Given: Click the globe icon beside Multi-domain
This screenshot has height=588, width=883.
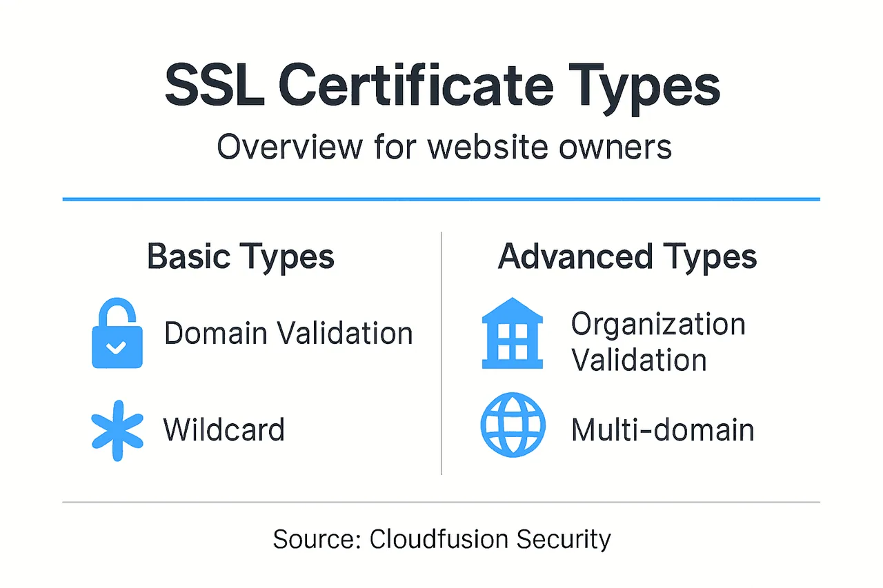Looking at the screenshot, I should 513,425.
